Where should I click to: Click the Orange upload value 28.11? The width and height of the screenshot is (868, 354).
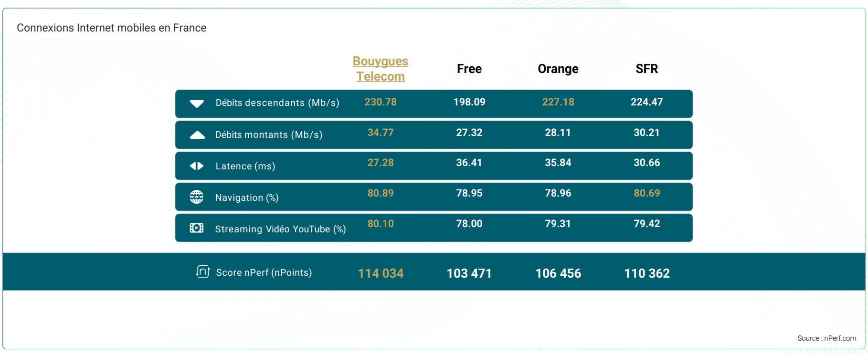point(558,133)
